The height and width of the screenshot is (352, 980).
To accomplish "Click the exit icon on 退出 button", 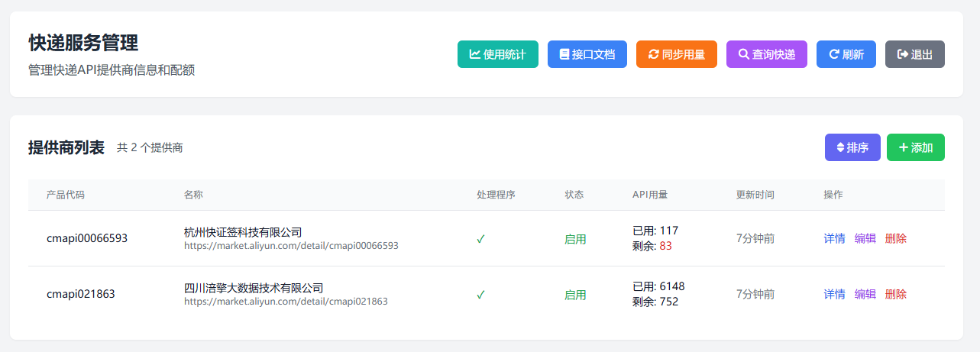I will 902,54.
